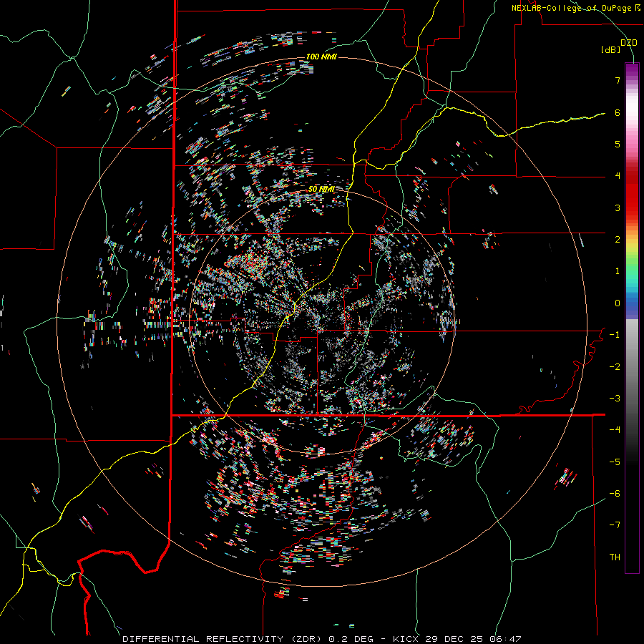The image size is (644, 644).
Task: Click the -3 value on color scale
Action: point(615,399)
